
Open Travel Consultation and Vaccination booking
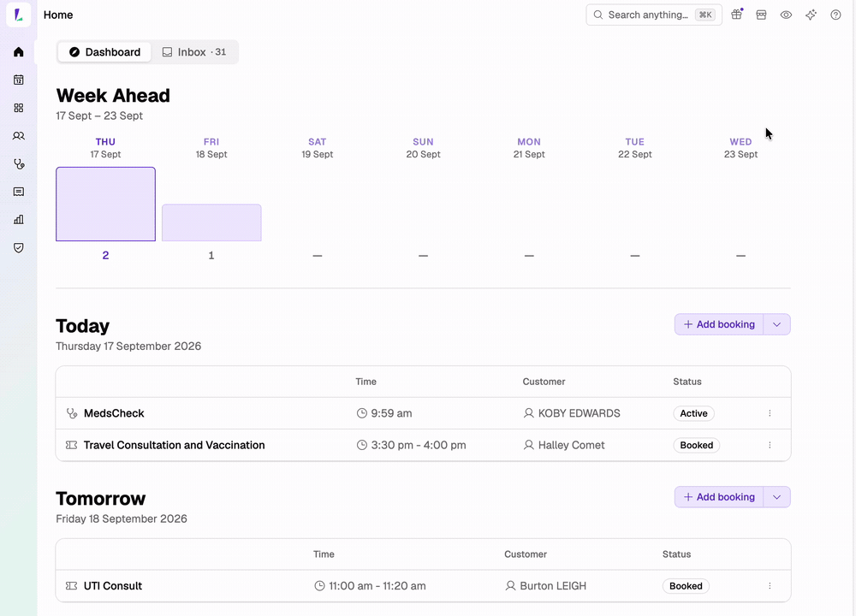click(x=423, y=445)
